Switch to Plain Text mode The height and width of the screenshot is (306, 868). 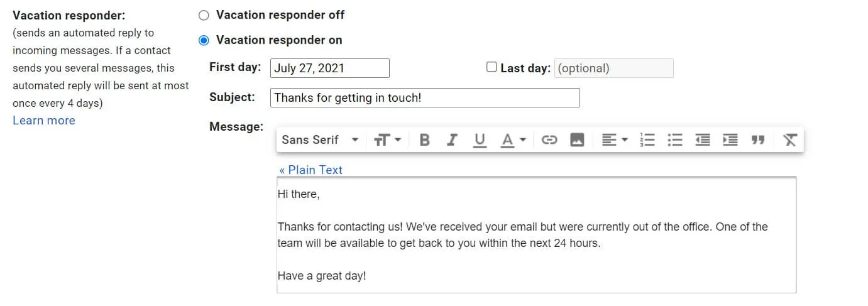[311, 170]
